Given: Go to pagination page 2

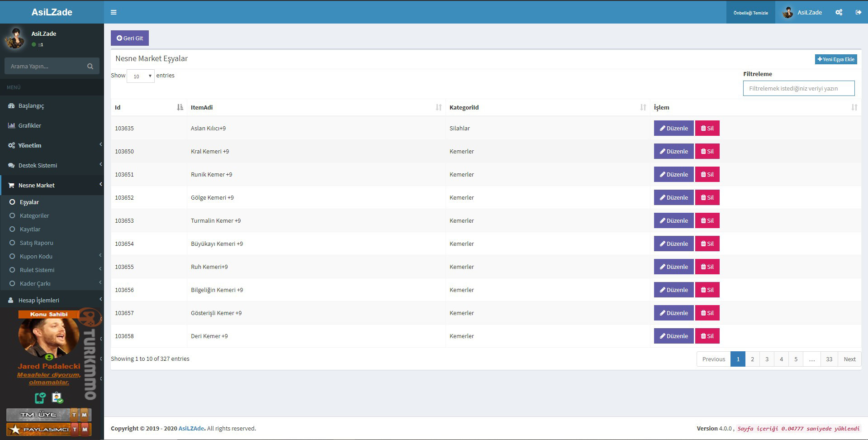Looking at the screenshot, I should tap(752, 359).
